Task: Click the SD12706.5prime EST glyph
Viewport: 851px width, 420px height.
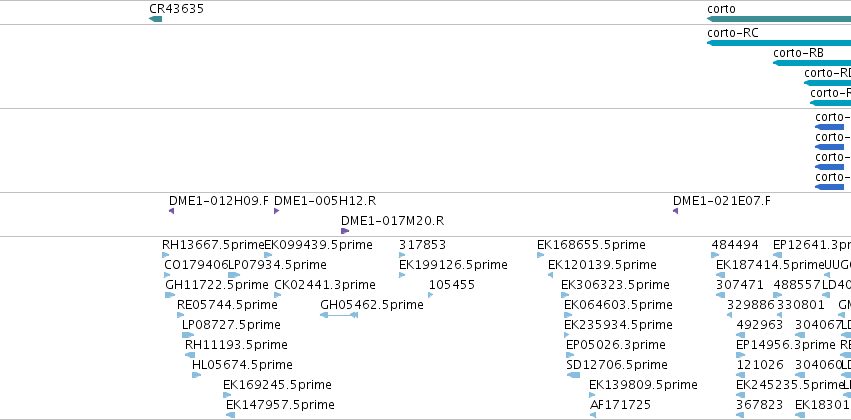Action: 573,376
